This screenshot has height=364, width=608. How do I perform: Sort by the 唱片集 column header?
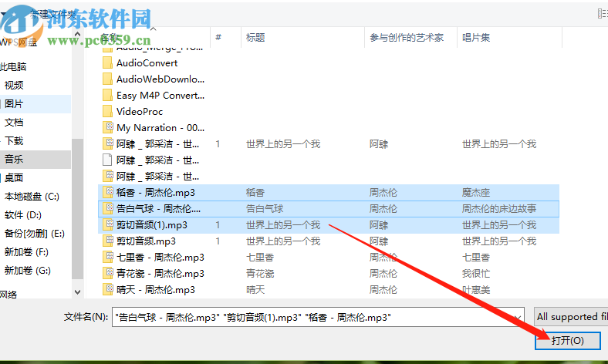(x=476, y=37)
